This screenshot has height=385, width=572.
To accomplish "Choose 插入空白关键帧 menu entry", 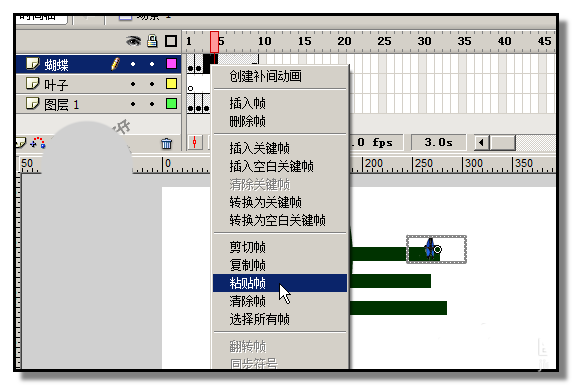I will click(x=271, y=166).
